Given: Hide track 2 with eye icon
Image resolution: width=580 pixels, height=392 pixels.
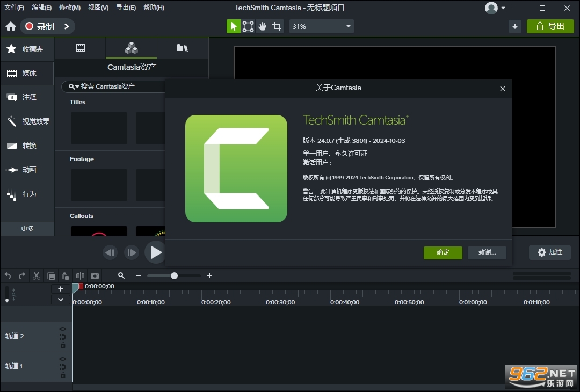Looking at the screenshot, I should pos(62,329).
